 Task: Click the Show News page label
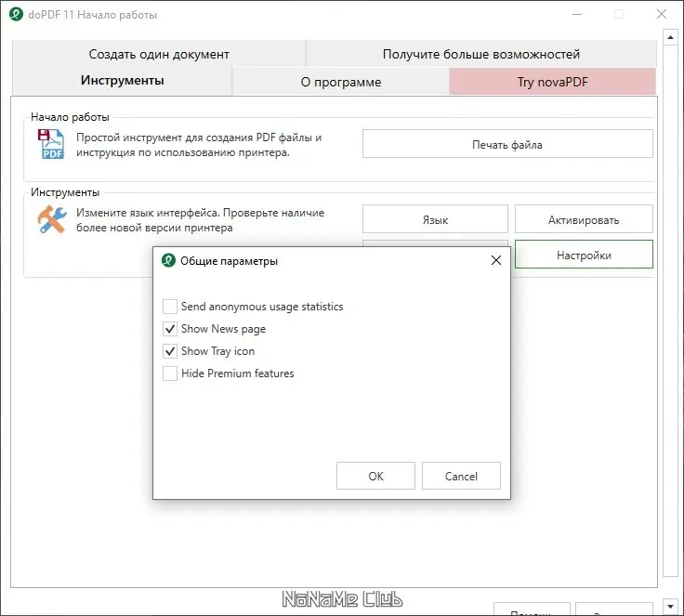[x=223, y=329]
